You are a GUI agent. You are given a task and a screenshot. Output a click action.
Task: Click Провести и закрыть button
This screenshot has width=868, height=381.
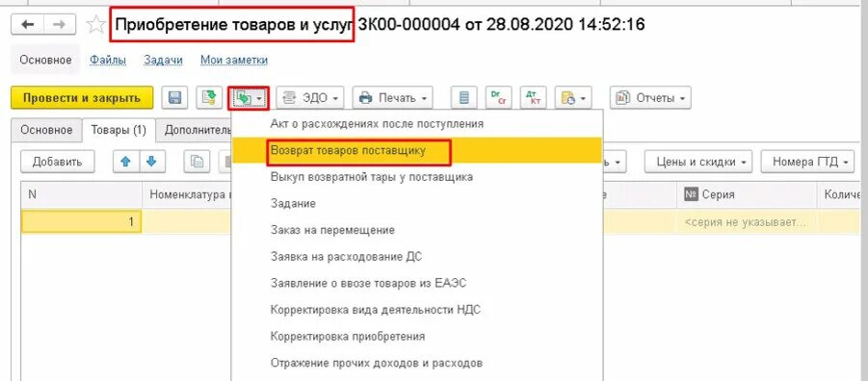click(x=82, y=98)
